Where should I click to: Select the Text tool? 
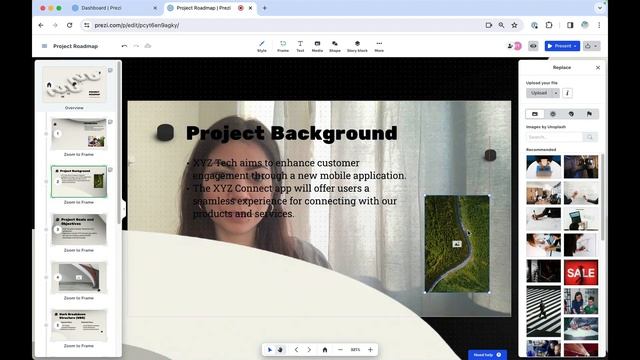(300, 46)
